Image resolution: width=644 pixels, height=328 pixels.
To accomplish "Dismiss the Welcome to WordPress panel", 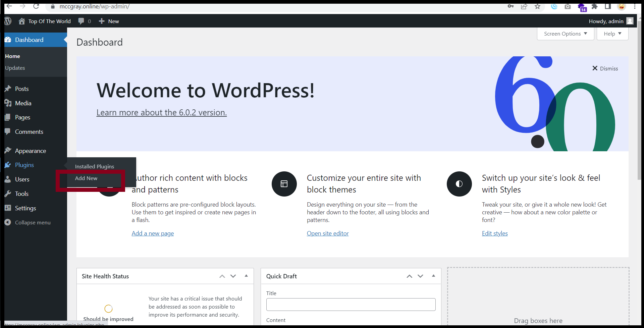I will [605, 68].
